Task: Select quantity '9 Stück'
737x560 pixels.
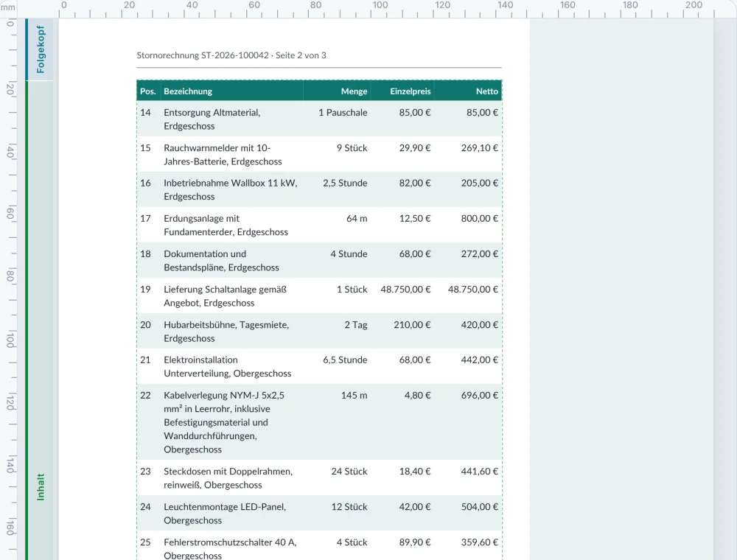Action: tap(352, 148)
